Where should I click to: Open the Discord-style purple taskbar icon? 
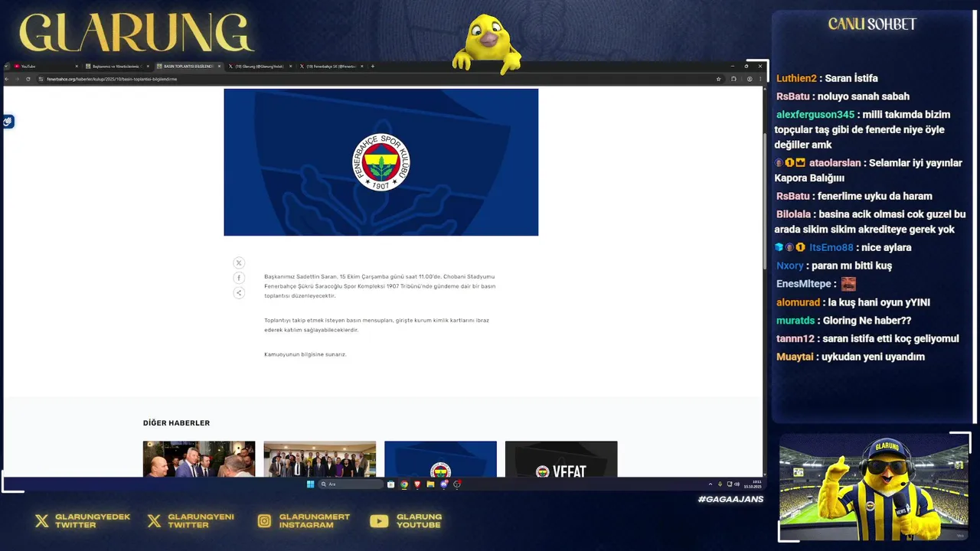click(x=444, y=484)
